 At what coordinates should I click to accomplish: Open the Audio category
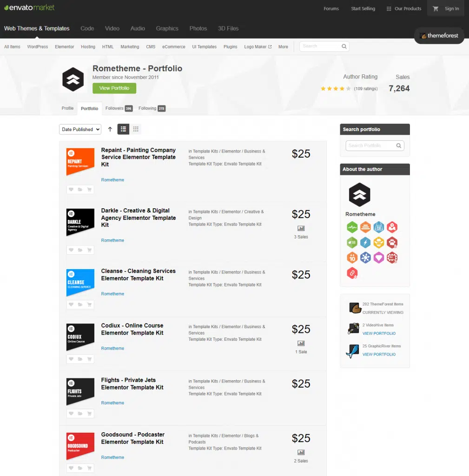click(x=138, y=28)
